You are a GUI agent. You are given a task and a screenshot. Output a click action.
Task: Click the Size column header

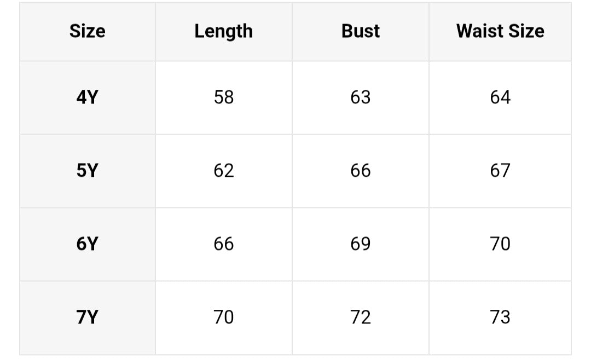[87, 31]
